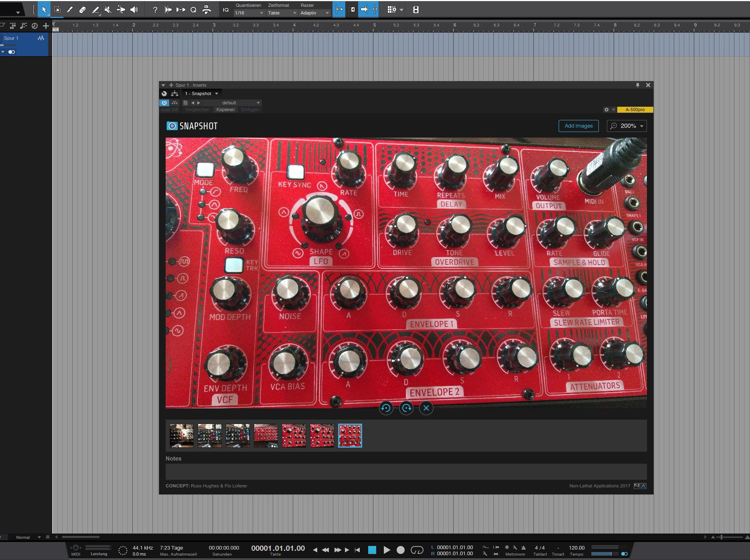Open the Raster Adaptiv dropdown

point(315,13)
